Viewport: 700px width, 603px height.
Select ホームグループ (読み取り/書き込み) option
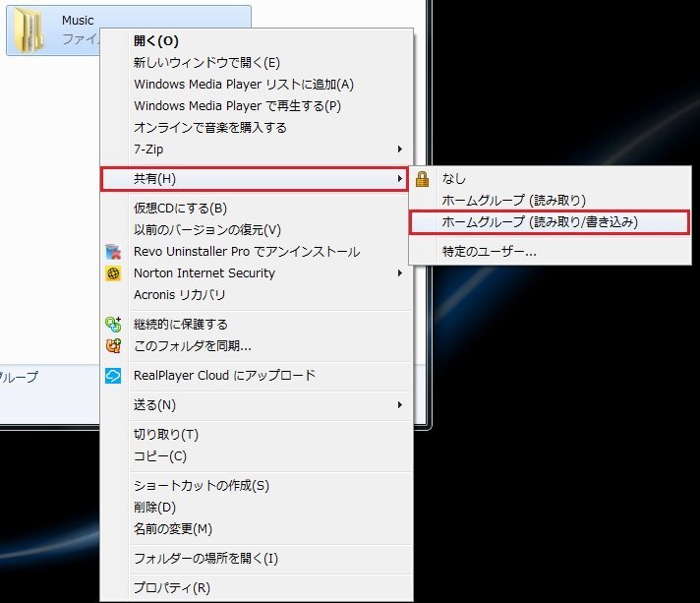click(x=540, y=222)
